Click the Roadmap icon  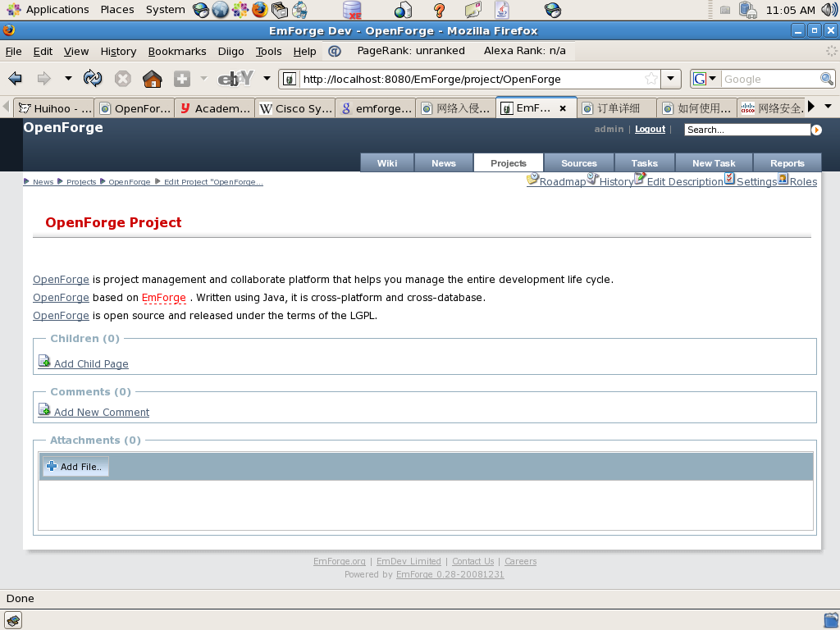coord(532,179)
